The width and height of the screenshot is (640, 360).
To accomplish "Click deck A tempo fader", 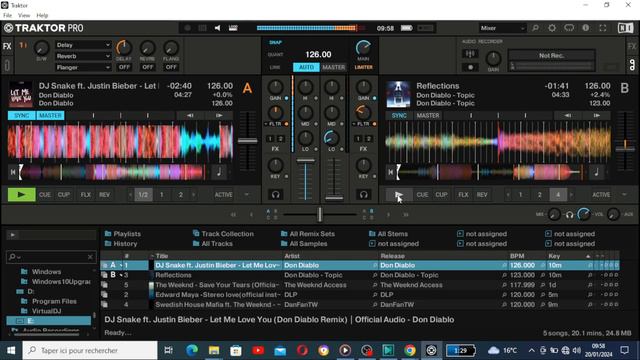I will 247,141.
